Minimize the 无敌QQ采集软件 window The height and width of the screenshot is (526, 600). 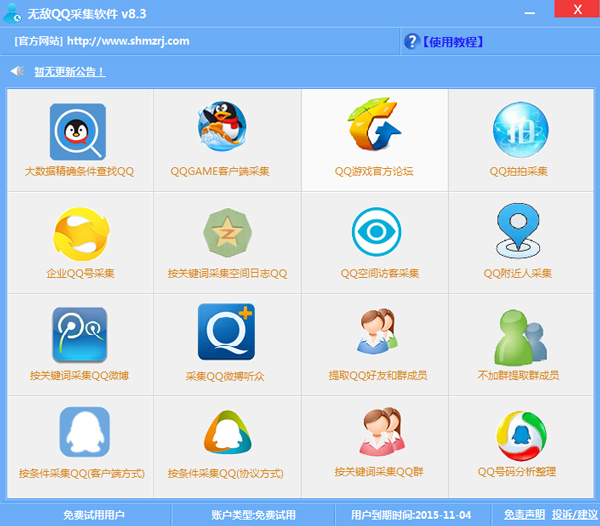(x=530, y=13)
